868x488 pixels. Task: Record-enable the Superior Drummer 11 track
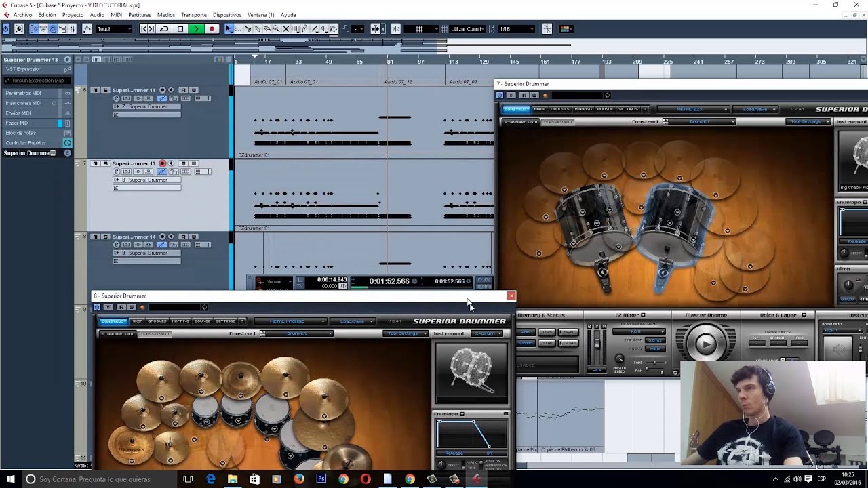[x=162, y=90]
